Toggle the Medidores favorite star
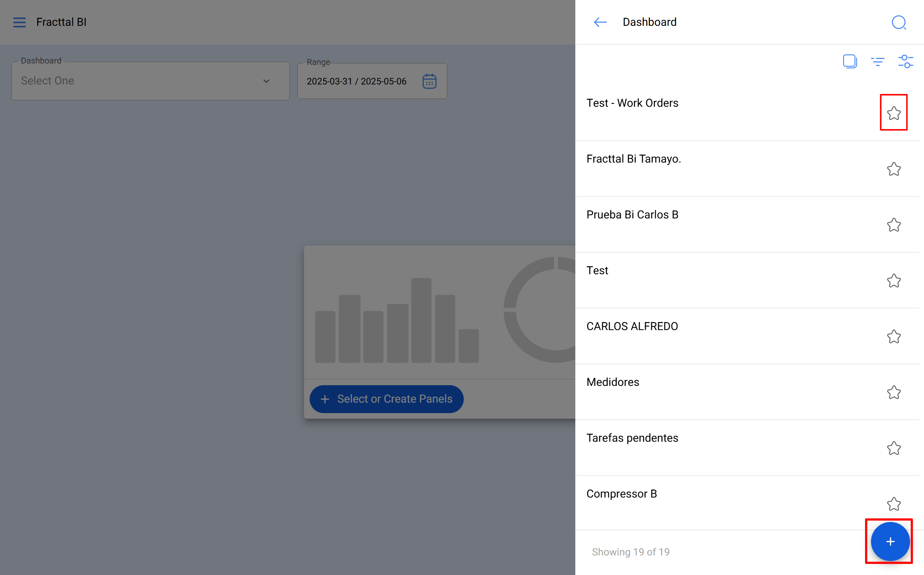The height and width of the screenshot is (575, 924). tap(894, 393)
